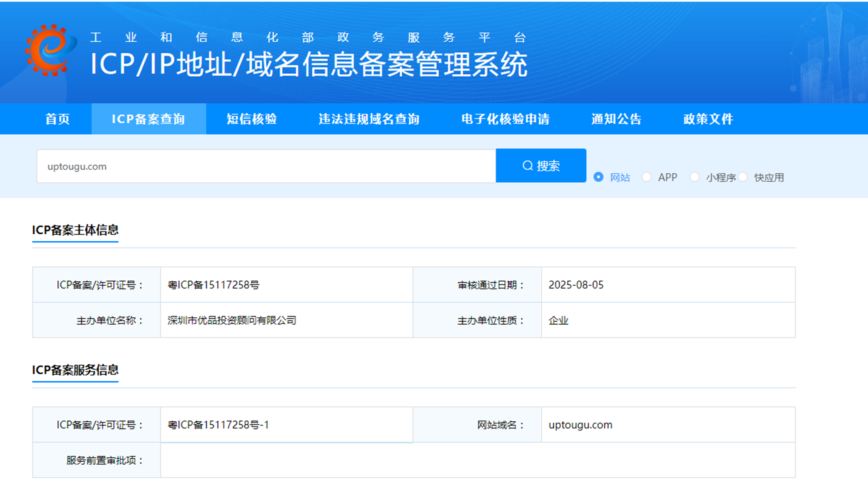
Task: Open the 通知公告 navigation item
Action: (616, 119)
